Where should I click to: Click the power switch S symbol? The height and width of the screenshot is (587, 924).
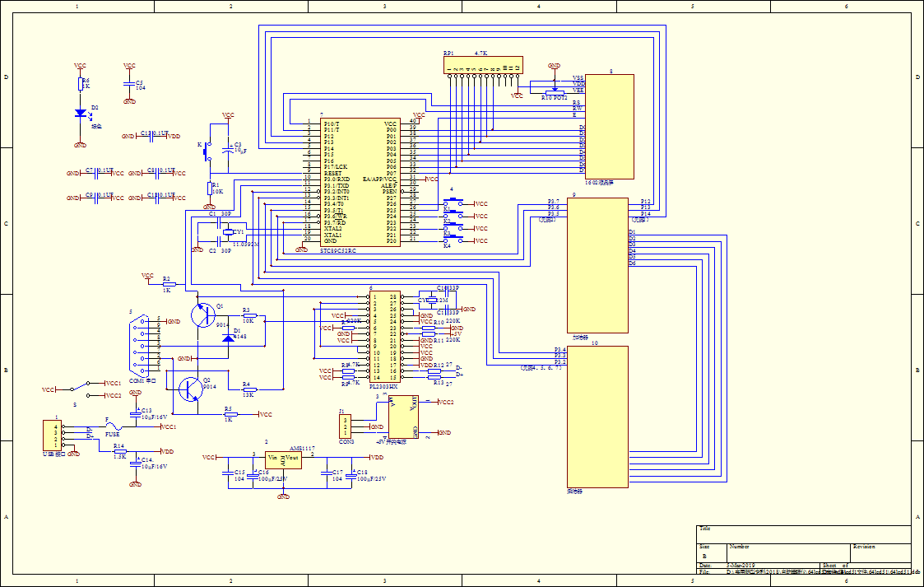pyautogui.click(x=81, y=386)
